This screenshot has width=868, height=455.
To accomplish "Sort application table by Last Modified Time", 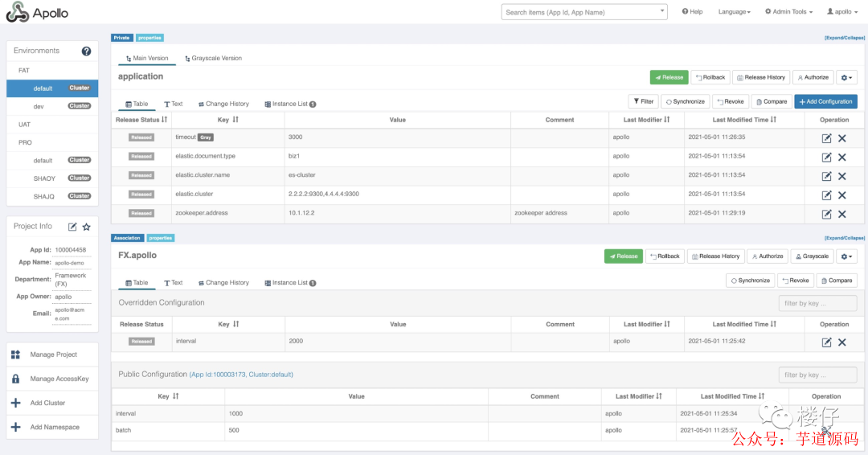I will (x=773, y=120).
